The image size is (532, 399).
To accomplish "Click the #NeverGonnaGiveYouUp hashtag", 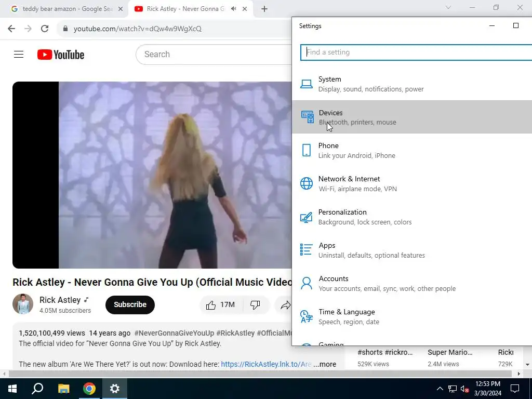I will click(x=174, y=333).
